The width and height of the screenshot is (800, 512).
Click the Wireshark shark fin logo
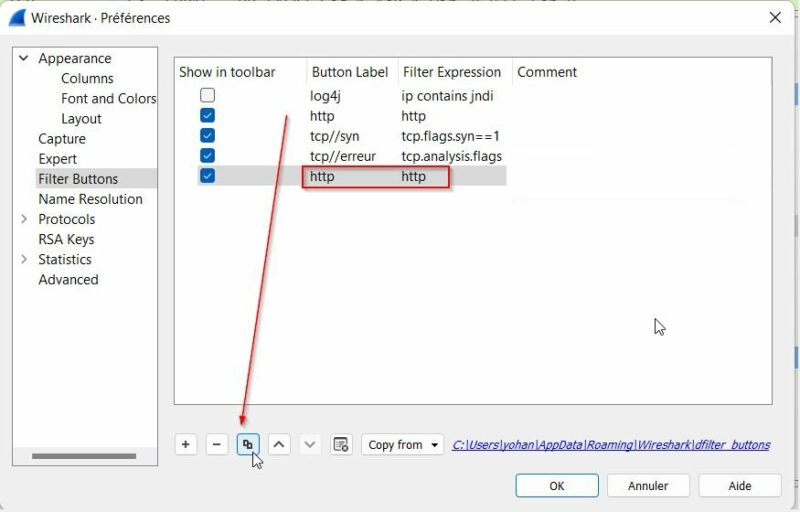(17, 18)
